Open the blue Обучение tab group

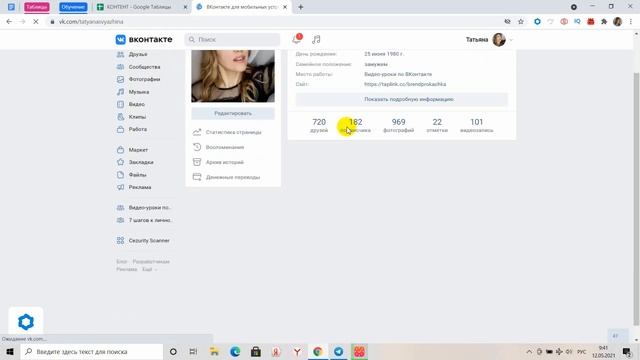click(73, 7)
